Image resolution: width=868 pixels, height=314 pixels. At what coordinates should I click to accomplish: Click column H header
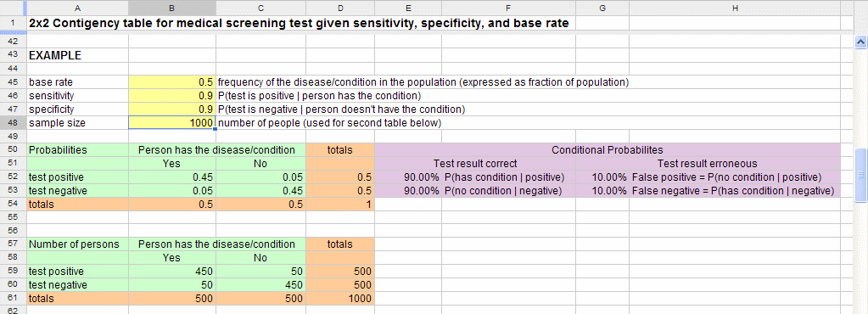click(735, 8)
